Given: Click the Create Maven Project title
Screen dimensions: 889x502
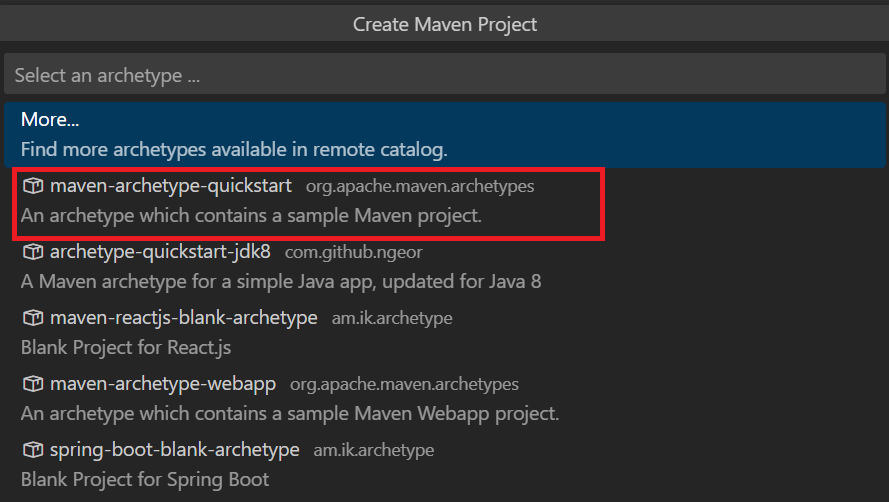Looking at the screenshot, I should (x=444, y=24).
